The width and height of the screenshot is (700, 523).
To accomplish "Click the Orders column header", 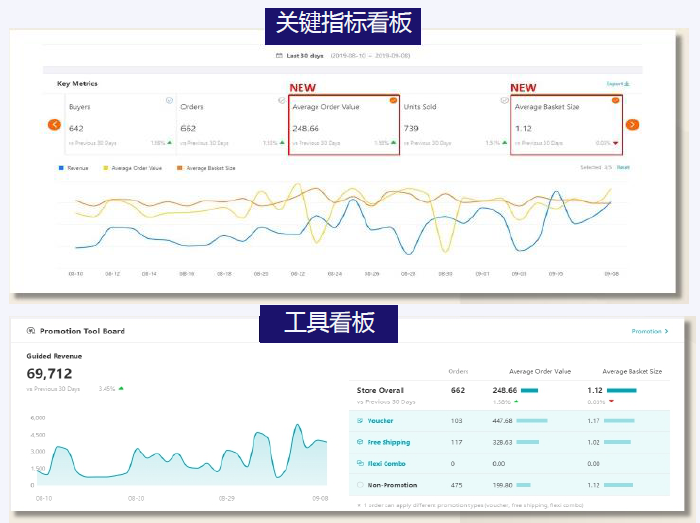I will tap(458, 371).
